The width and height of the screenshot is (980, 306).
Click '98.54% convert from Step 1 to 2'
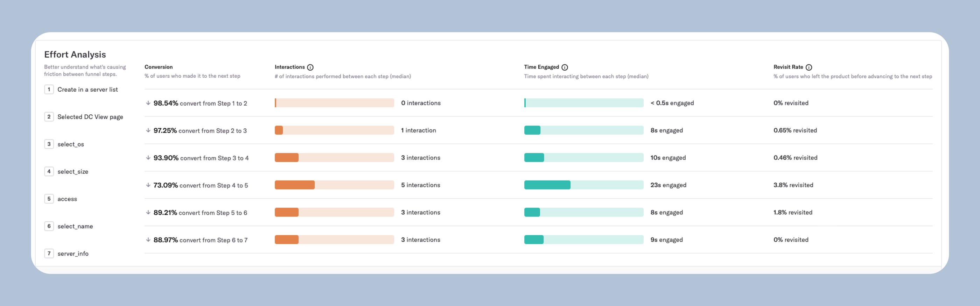pyautogui.click(x=200, y=104)
